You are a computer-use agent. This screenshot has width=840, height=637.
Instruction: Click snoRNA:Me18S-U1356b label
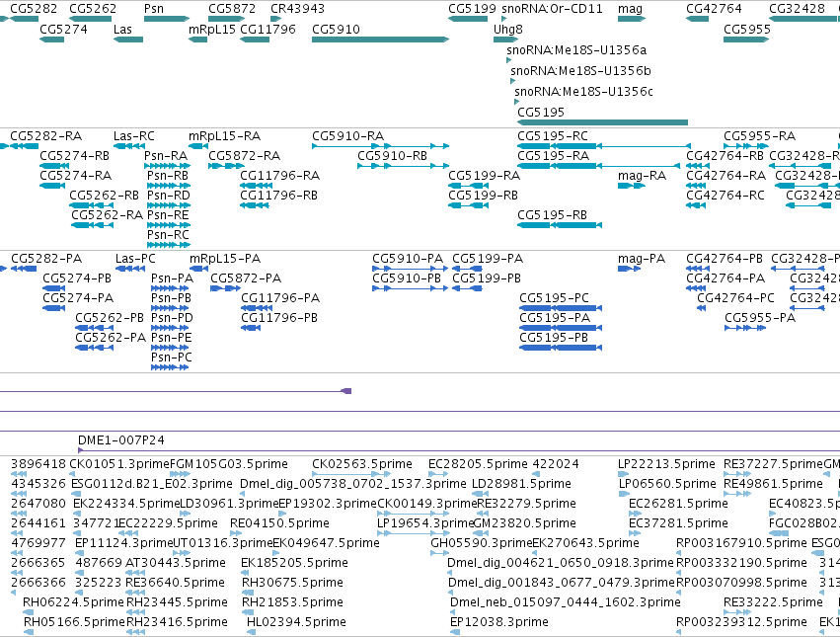580,71
